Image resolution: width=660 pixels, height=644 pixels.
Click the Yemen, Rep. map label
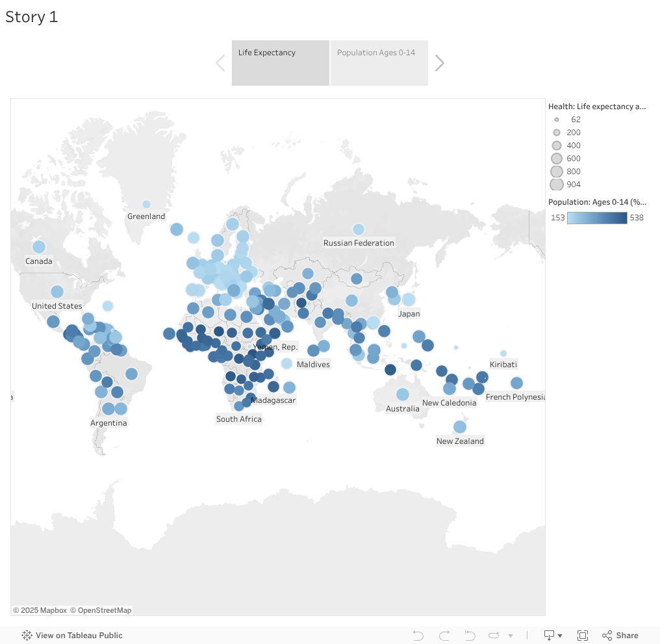coord(275,347)
